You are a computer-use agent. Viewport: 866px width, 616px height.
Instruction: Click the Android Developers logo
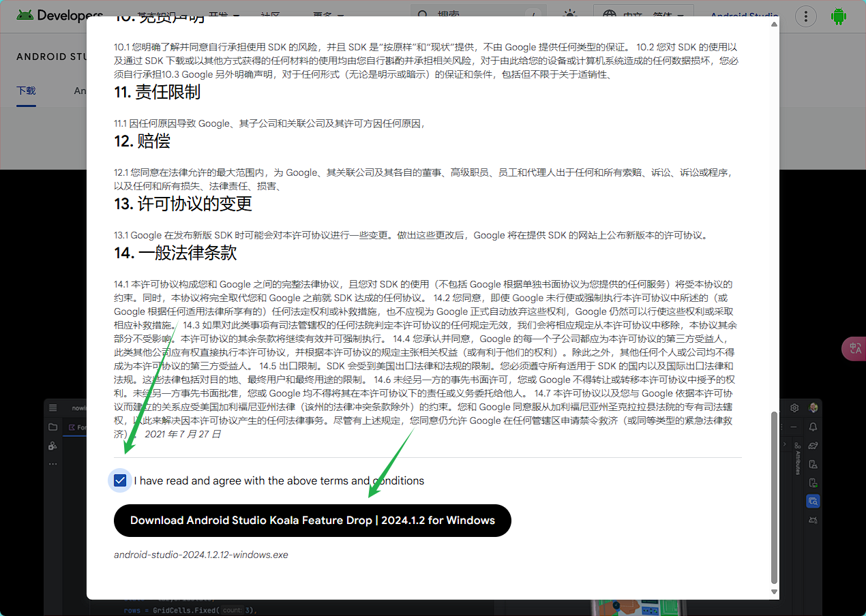tap(60, 15)
